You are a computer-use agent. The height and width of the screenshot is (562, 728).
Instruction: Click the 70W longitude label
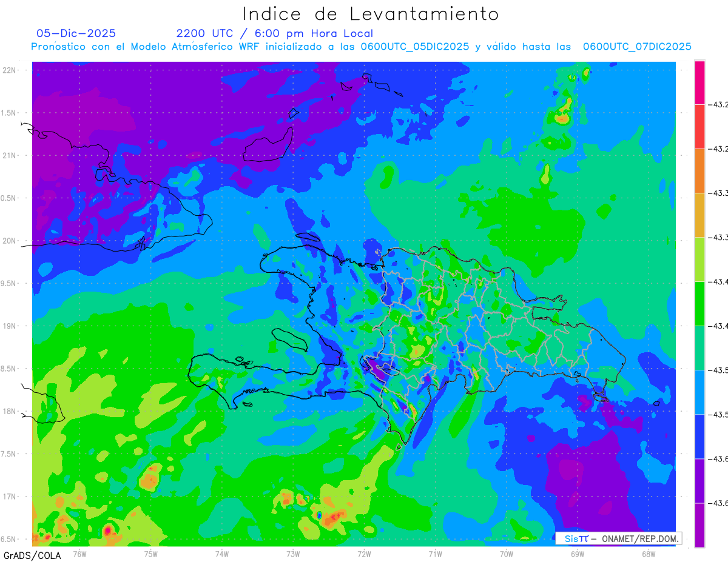tap(506, 554)
